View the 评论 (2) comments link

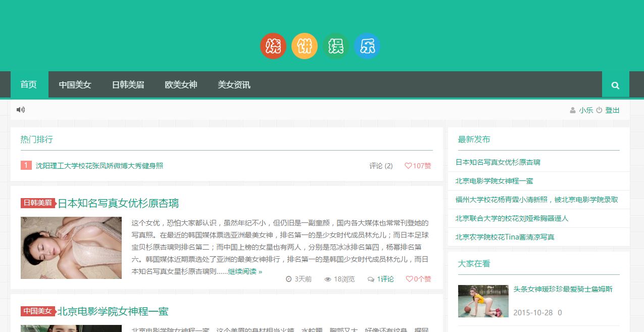point(381,166)
